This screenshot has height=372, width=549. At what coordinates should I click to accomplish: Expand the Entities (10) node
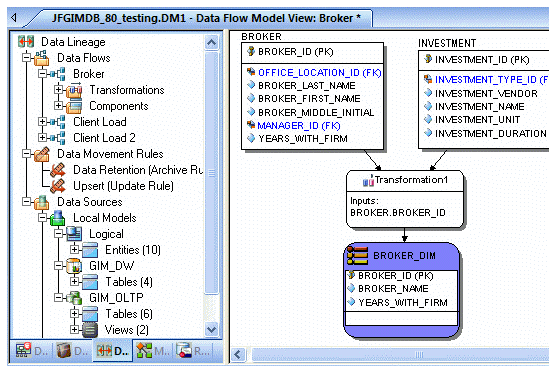74,249
